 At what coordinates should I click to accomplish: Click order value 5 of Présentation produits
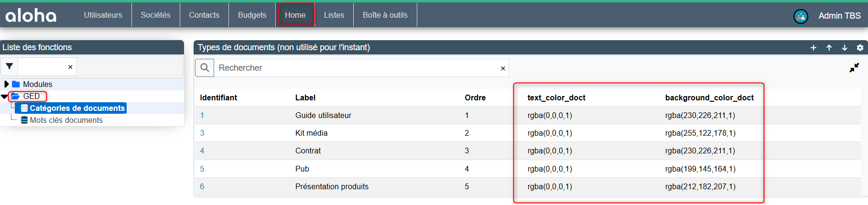tap(467, 186)
